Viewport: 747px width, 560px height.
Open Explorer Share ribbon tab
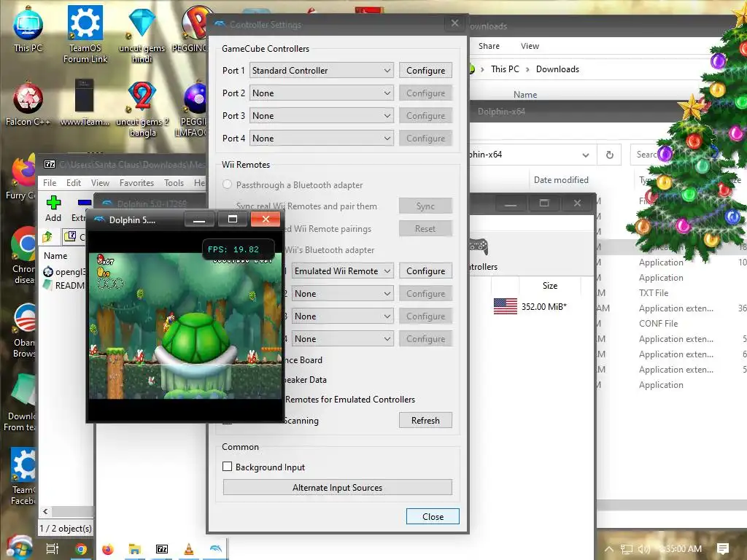489,46
